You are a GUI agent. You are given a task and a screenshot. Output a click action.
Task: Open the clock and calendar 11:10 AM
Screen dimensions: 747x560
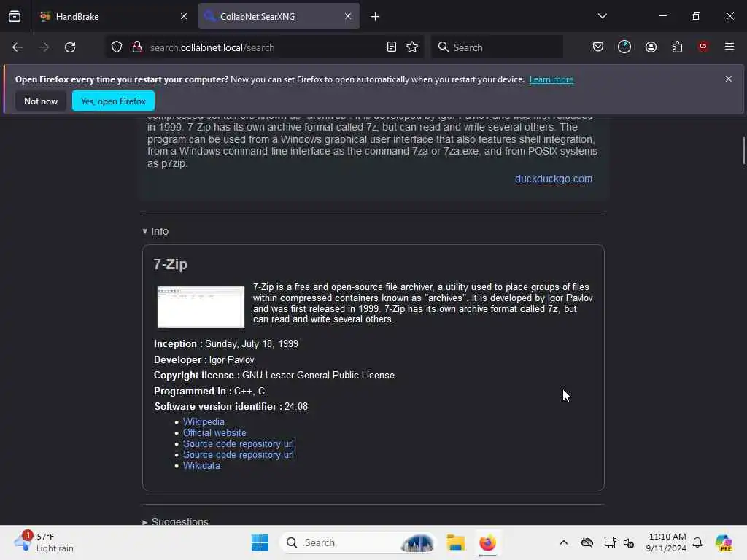coord(666,542)
